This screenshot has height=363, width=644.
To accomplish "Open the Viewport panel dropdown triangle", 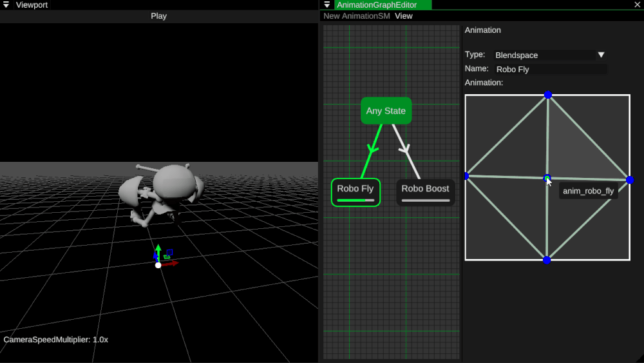I will pyautogui.click(x=5, y=5).
